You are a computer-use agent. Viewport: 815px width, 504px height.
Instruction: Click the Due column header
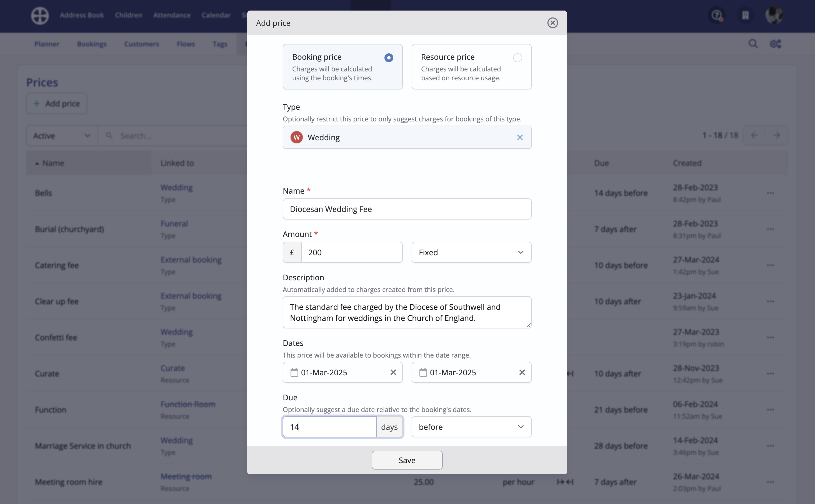tap(601, 163)
